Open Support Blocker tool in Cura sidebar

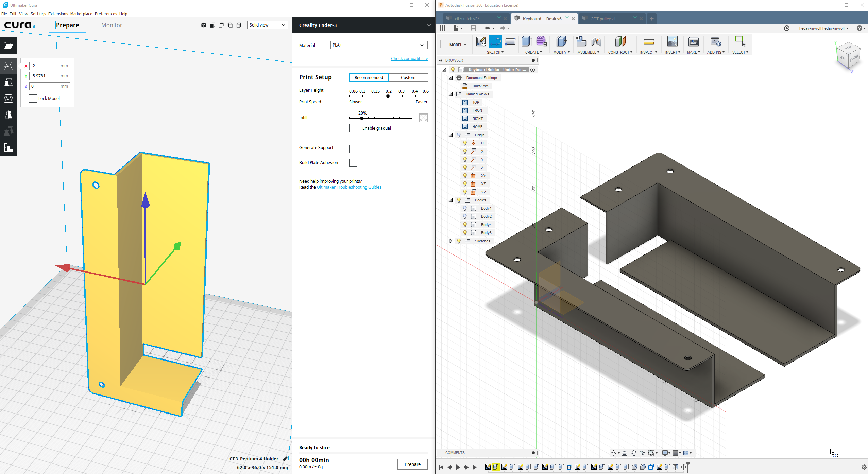point(8,147)
